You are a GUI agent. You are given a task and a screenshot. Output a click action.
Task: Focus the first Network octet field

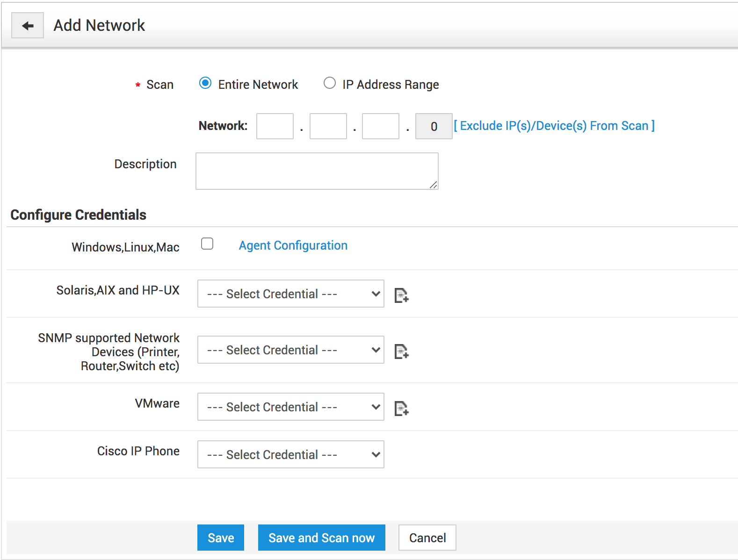(x=275, y=126)
